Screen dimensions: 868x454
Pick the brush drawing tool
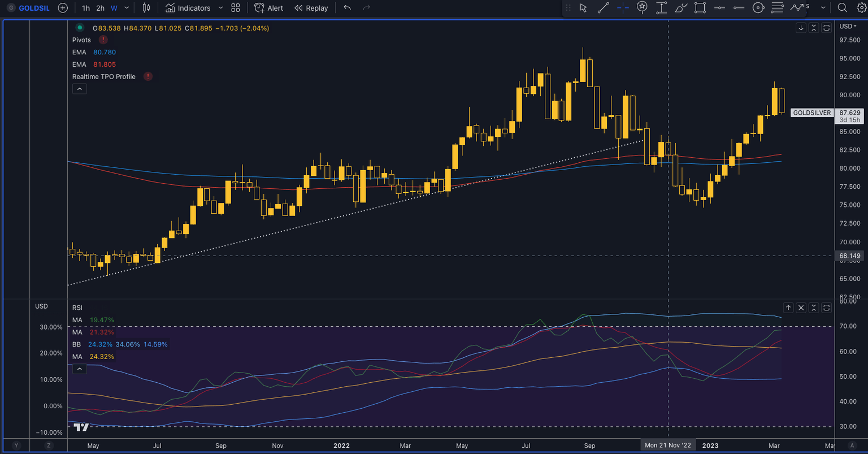[x=681, y=8]
